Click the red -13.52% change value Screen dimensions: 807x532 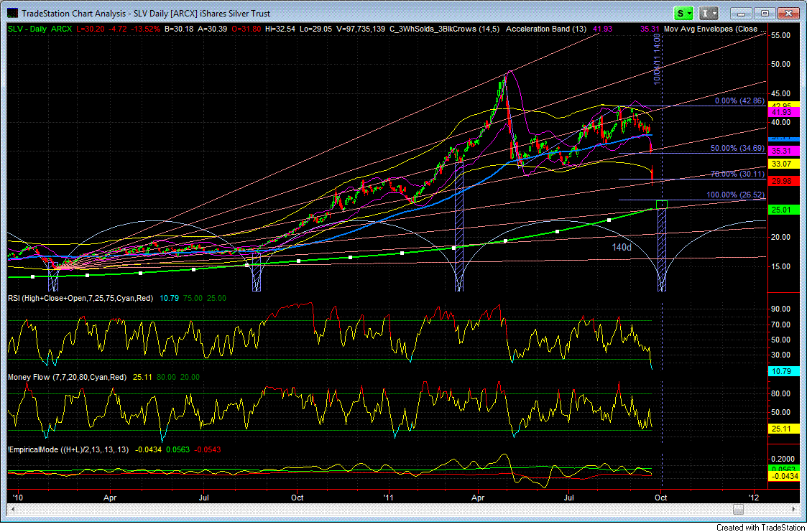(146, 29)
